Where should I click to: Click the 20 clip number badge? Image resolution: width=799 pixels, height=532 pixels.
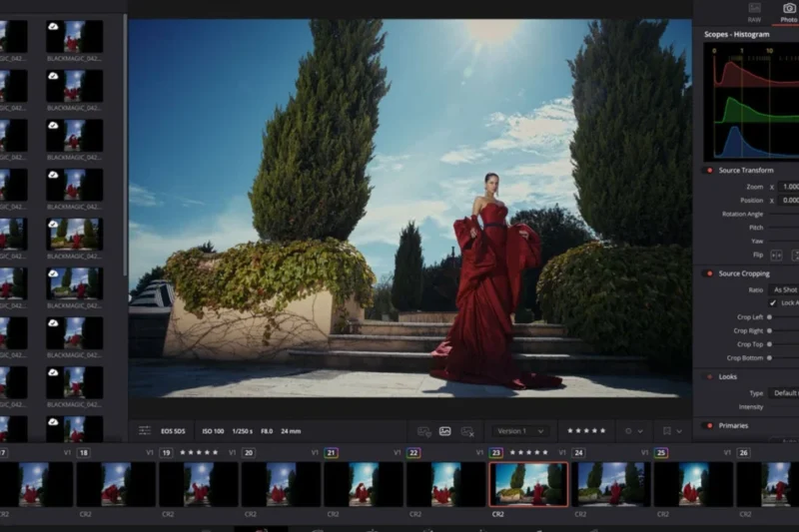pos(249,452)
